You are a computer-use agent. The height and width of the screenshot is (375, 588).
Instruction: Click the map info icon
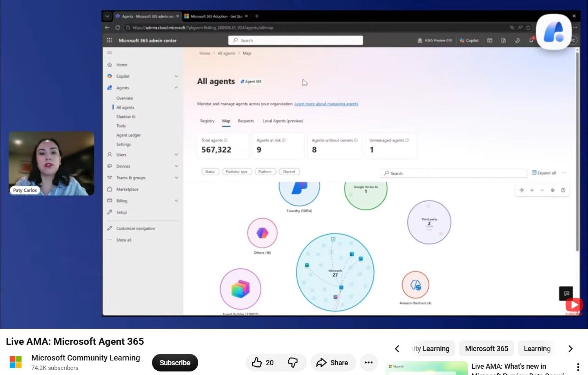[x=563, y=190]
